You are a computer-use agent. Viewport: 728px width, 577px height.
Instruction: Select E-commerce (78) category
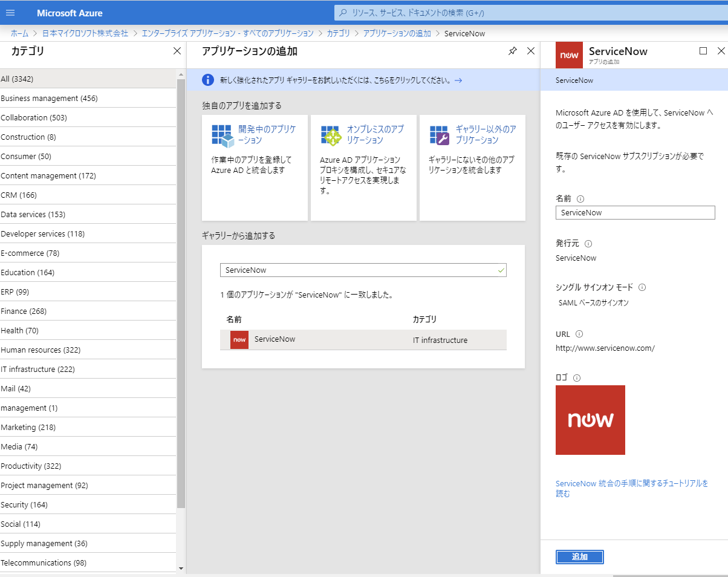click(88, 253)
